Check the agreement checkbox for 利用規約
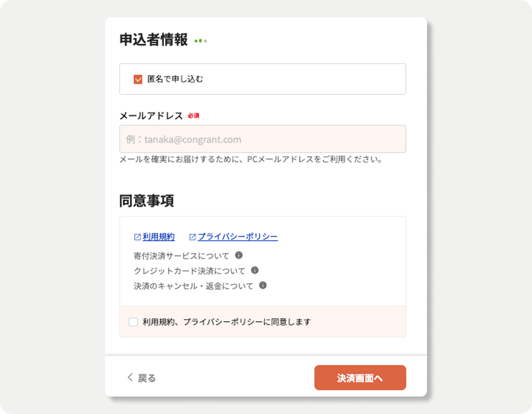 tap(134, 322)
